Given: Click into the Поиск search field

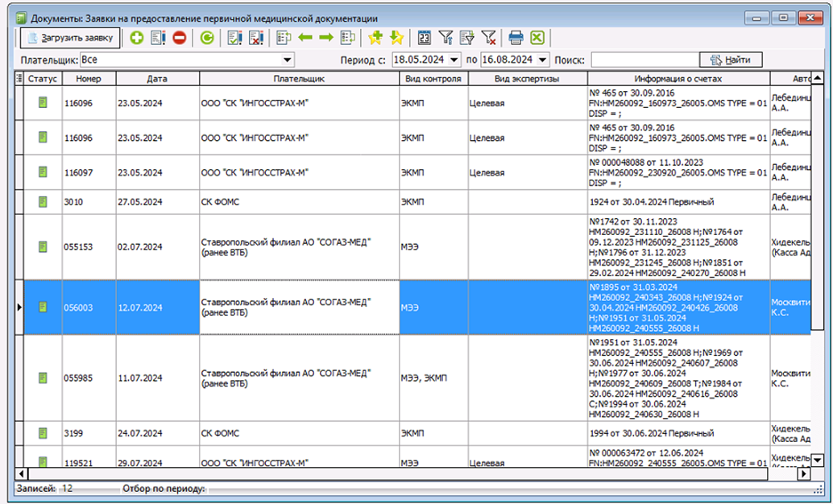Looking at the screenshot, I should (645, 60).
